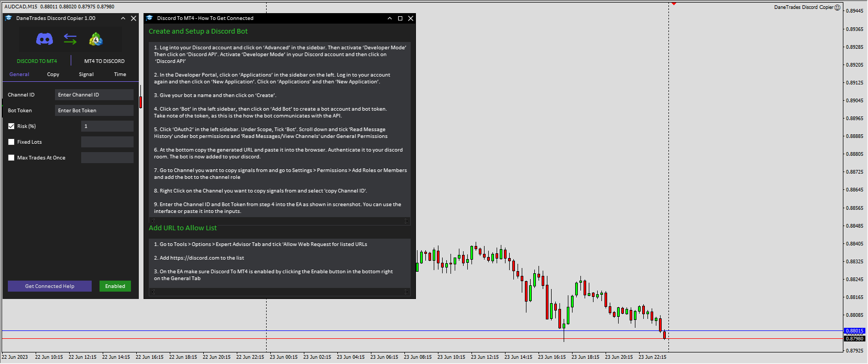Click the Discord logo icon

45,39
